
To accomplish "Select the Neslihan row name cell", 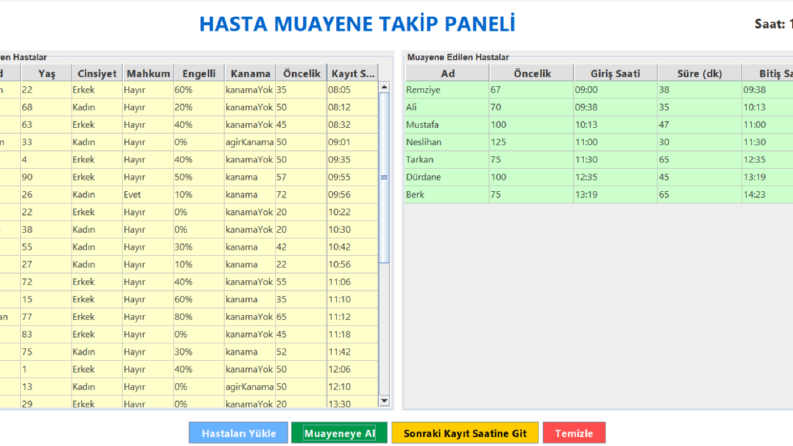I will (x=447, y=142).
